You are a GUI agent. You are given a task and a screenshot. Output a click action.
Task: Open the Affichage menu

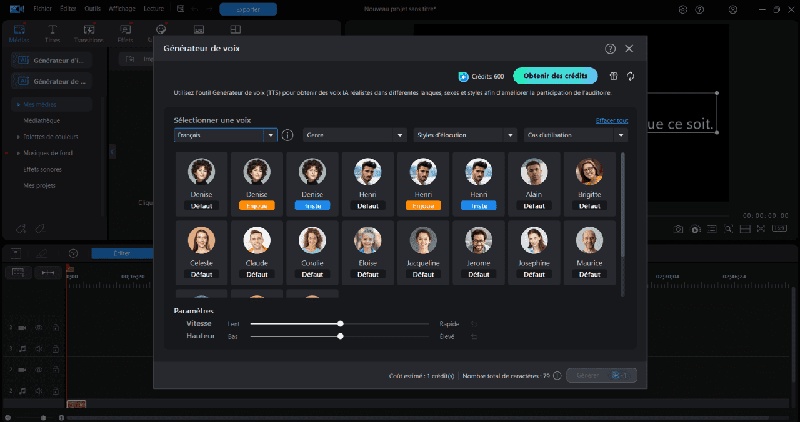[122, 9]
